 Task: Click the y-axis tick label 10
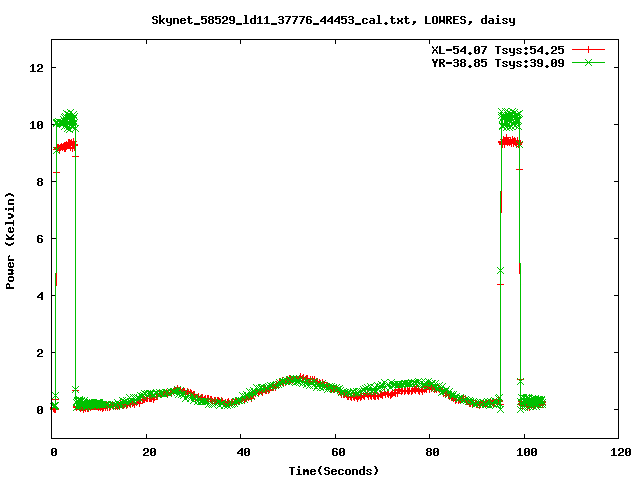pyautogui.click(x=36, y=125)
